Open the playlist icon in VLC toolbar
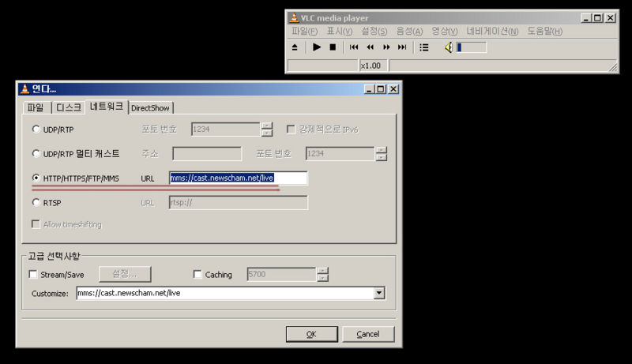The height and width of the screenshot is (364, 632). pyautogui.click(x=423, y=47)
